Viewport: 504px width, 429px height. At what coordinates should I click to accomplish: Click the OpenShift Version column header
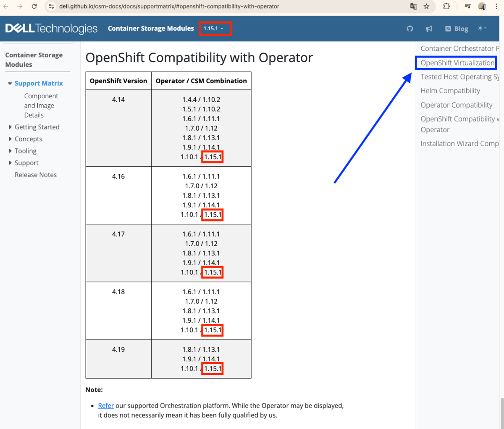coord(118,81)
